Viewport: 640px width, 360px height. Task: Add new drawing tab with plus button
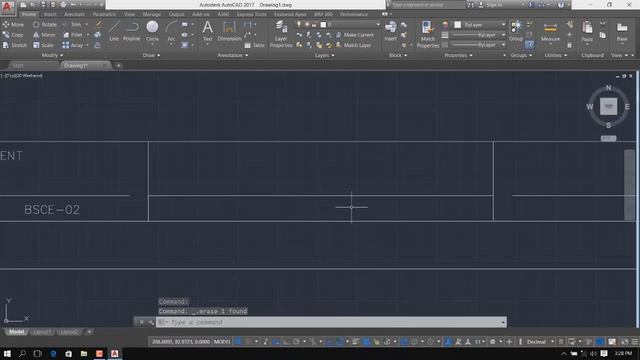click(x=118, y=65)
